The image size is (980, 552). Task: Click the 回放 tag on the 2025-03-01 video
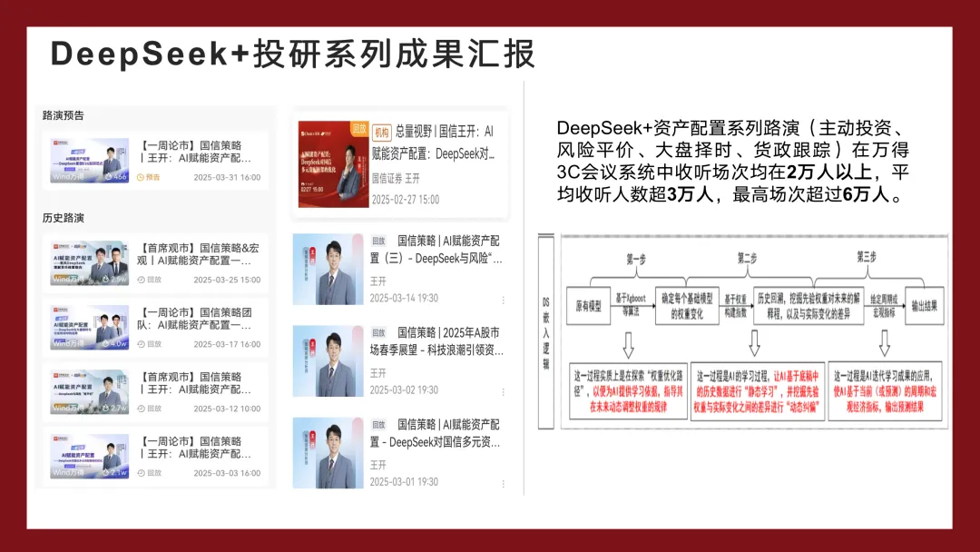pyautogui.click(x=378, y=425)
